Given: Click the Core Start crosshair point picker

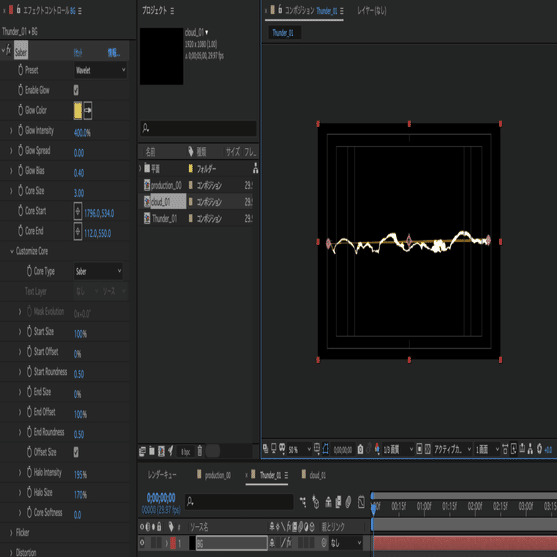Looking at the screenshot, I should [x=78, y=211].
